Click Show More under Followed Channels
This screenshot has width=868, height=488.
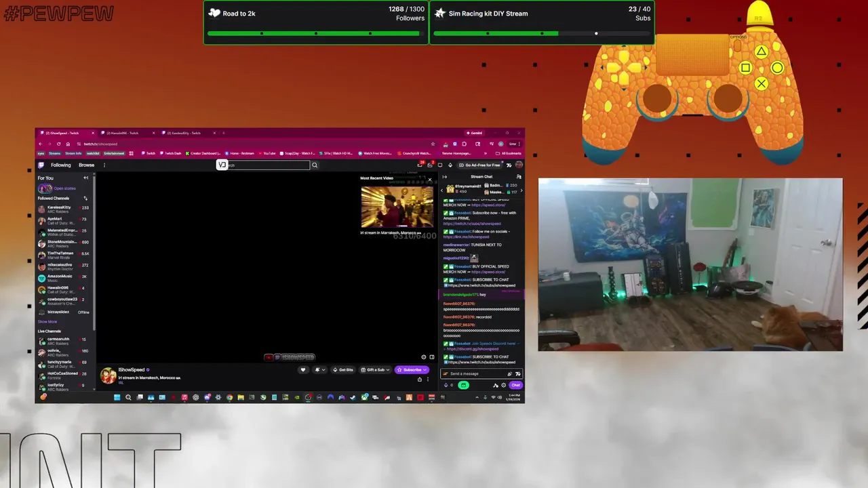tap(47, 322)
